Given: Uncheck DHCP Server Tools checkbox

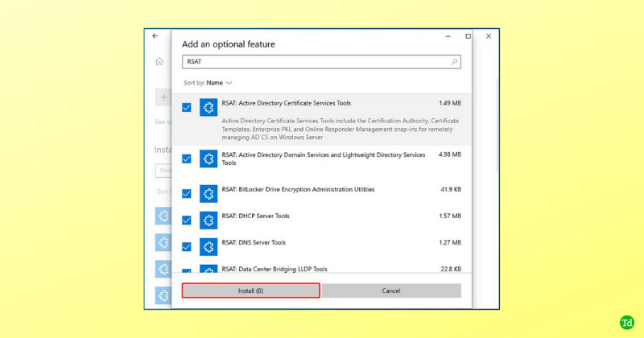Looking at the screenshot, I should click(x=187, y=221).
